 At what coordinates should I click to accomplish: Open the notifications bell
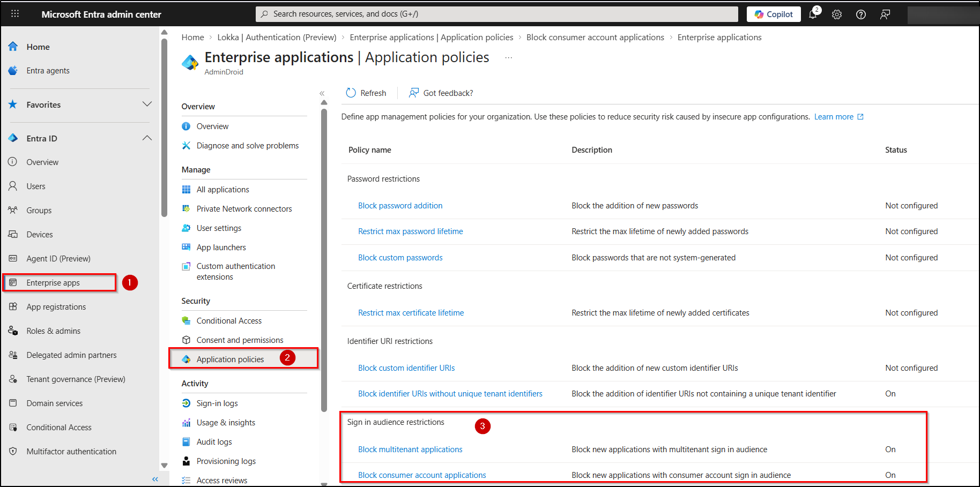click(x=812, y=14)
